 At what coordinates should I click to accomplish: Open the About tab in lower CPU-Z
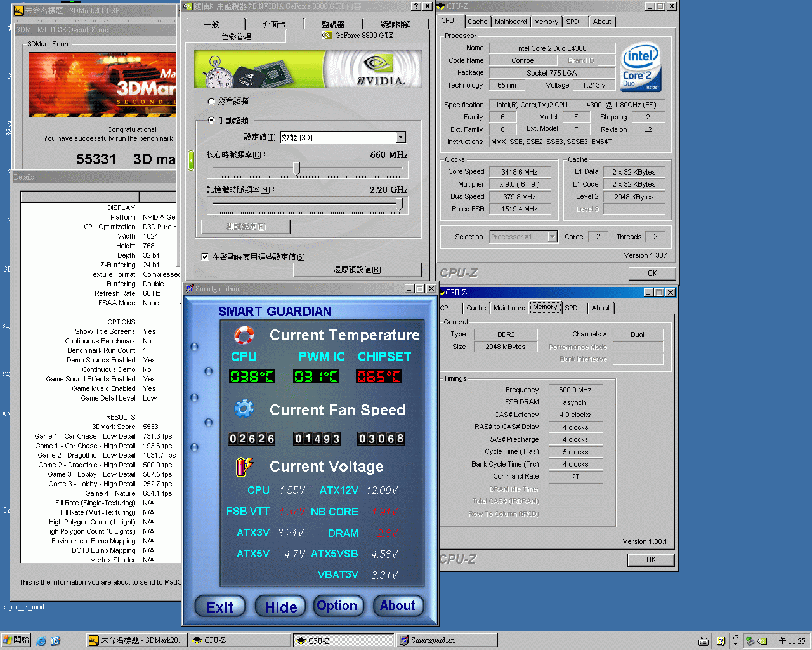tap(601, 308)
